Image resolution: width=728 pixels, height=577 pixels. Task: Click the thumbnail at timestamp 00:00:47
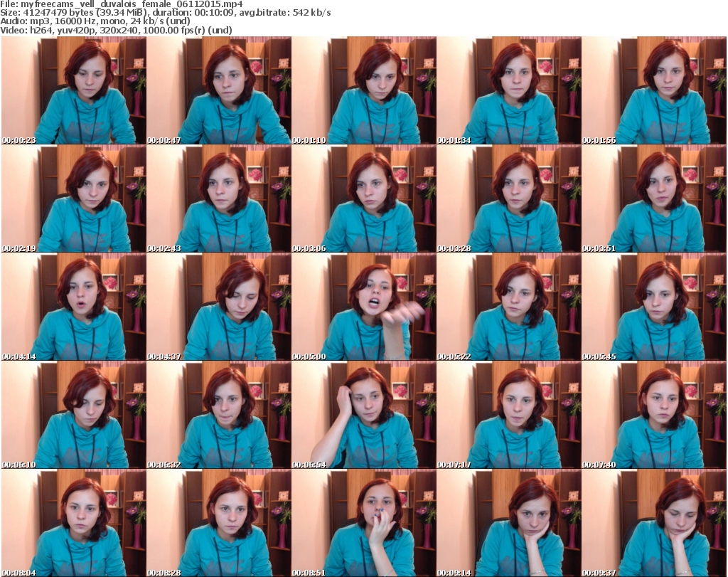(x=219, y=90)
